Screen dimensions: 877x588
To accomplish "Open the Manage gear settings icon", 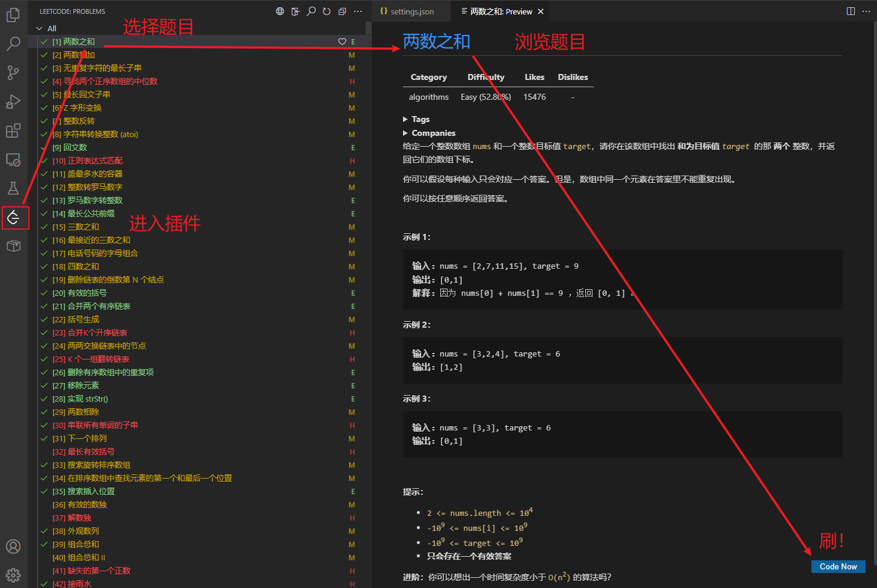I will click(13, 575).
